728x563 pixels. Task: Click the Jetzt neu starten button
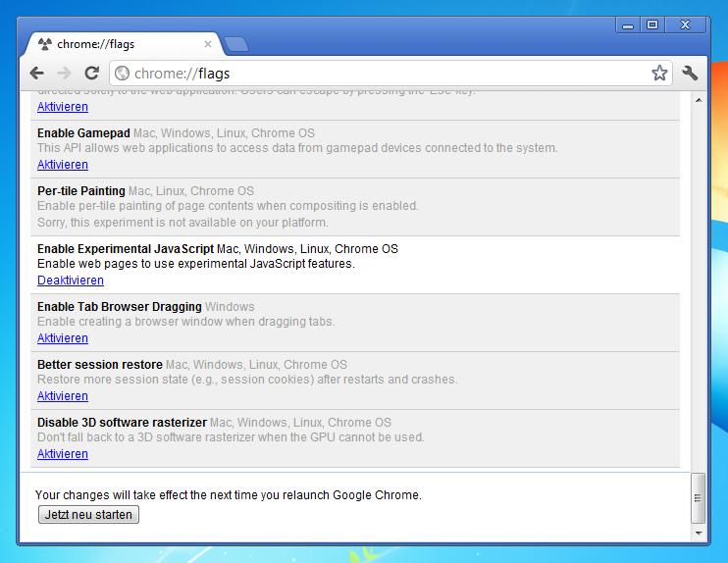88,515
